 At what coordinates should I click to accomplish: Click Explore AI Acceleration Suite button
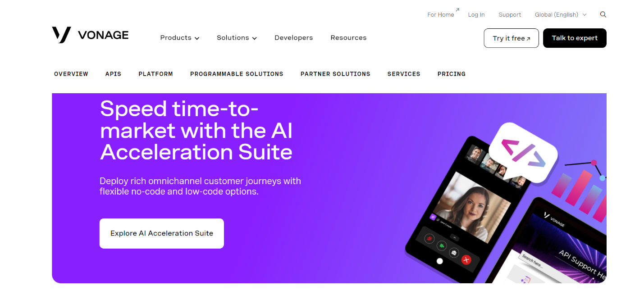click(x=162, y=233)
